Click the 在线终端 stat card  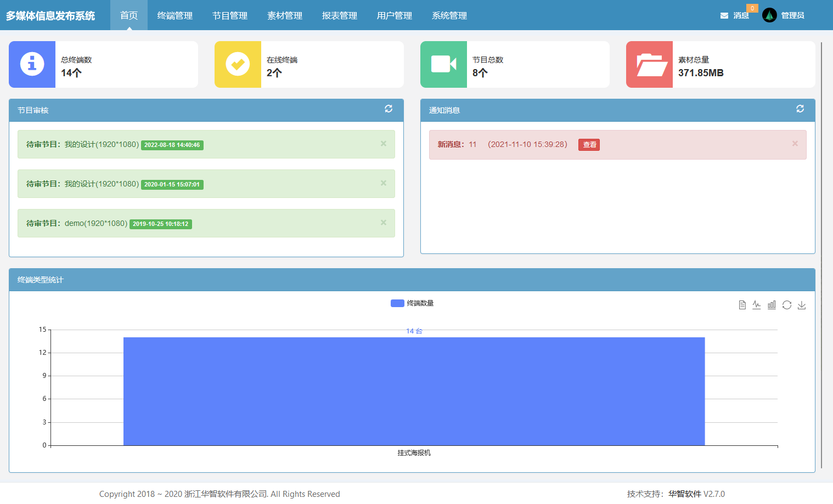pos(309,65)
